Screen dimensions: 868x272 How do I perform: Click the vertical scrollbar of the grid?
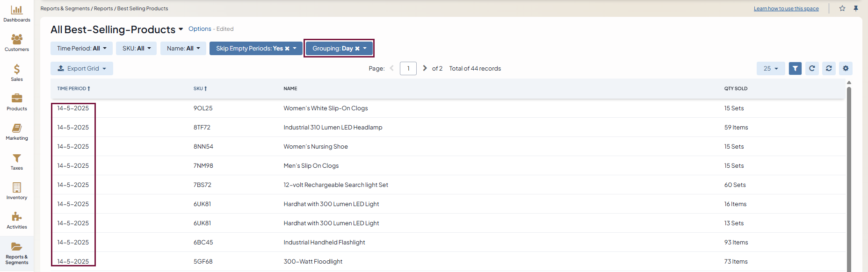click(x=849, y=178)
